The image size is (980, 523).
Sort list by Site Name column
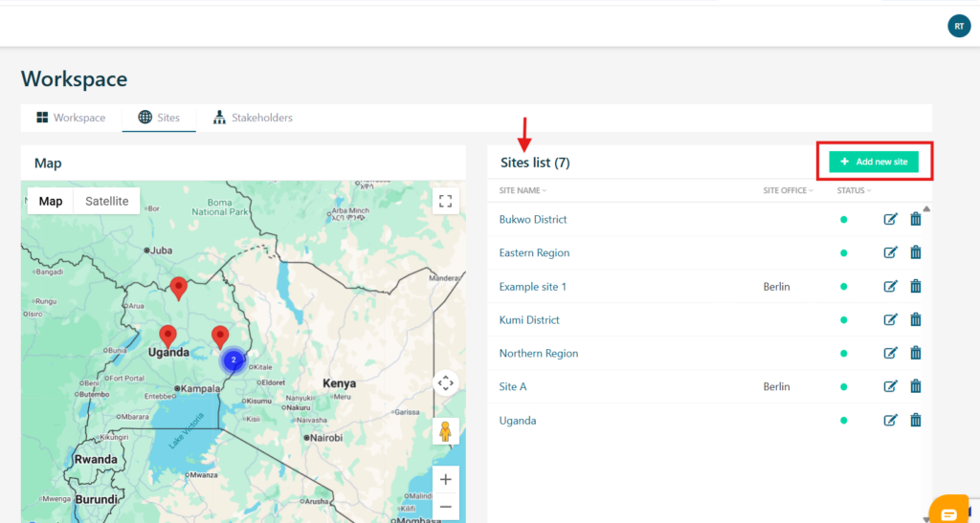pyautogui.click(x=523, y=190)
